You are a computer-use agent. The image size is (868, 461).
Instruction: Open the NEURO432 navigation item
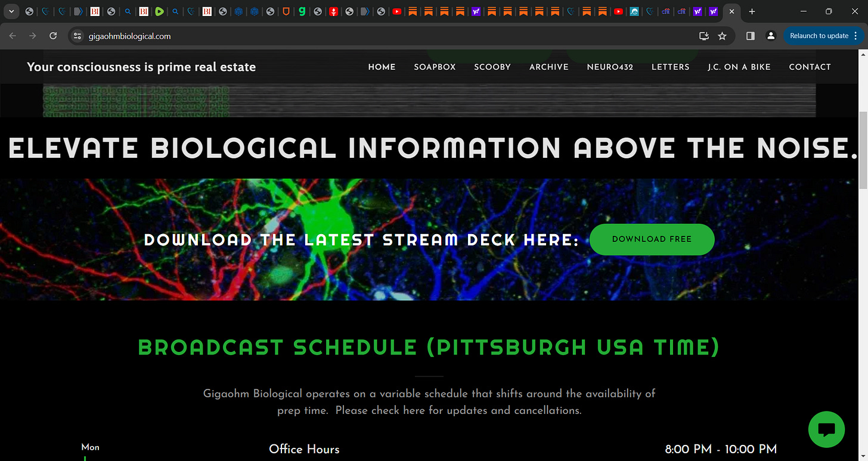[x=610, y=67]
